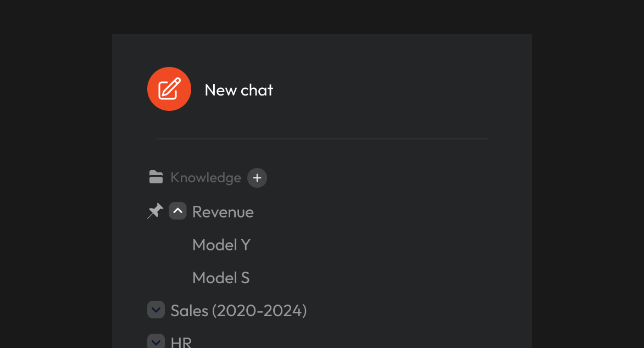Select the Model Y item
The height and width of the screenshot is (348, 644).
click(x=221, y=245)
